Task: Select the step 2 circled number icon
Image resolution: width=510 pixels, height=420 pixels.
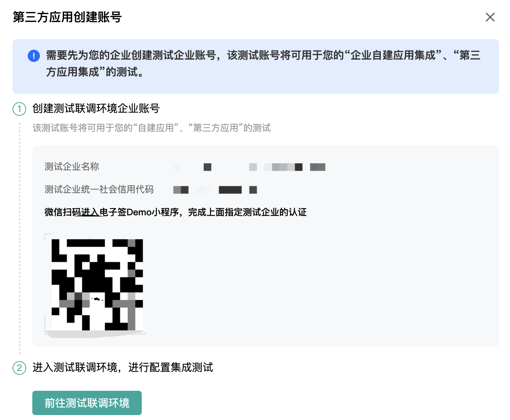Action: 19,368
